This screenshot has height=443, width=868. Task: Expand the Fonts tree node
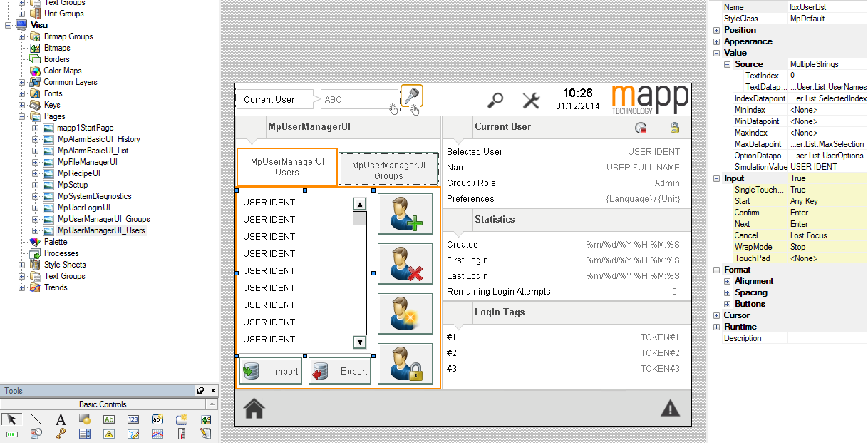point(22,93)
